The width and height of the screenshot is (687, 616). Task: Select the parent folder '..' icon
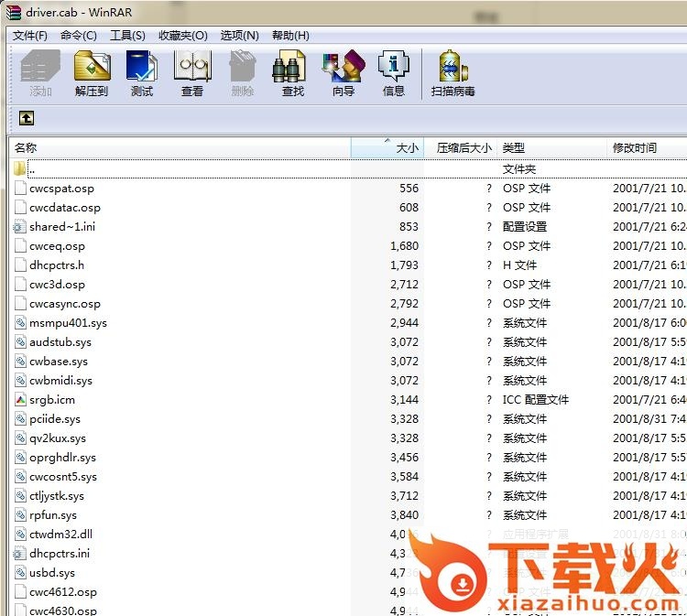click(x=19, y=168)
